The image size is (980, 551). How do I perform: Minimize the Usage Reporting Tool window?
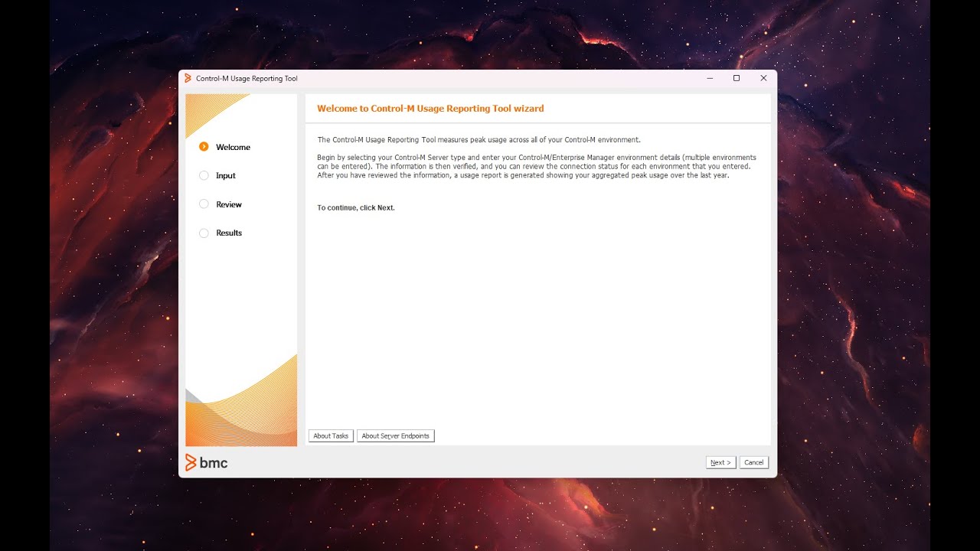click(710, 78)
